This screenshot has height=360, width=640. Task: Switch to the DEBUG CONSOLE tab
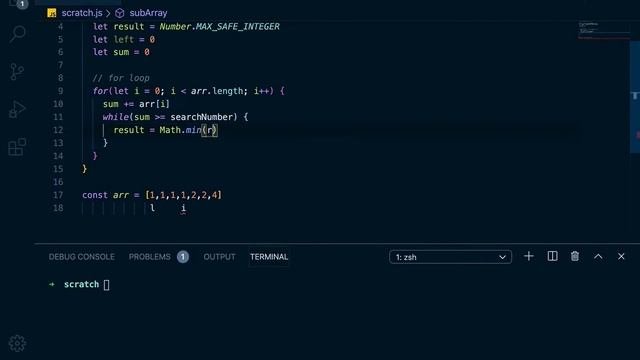tap(82, 257)
